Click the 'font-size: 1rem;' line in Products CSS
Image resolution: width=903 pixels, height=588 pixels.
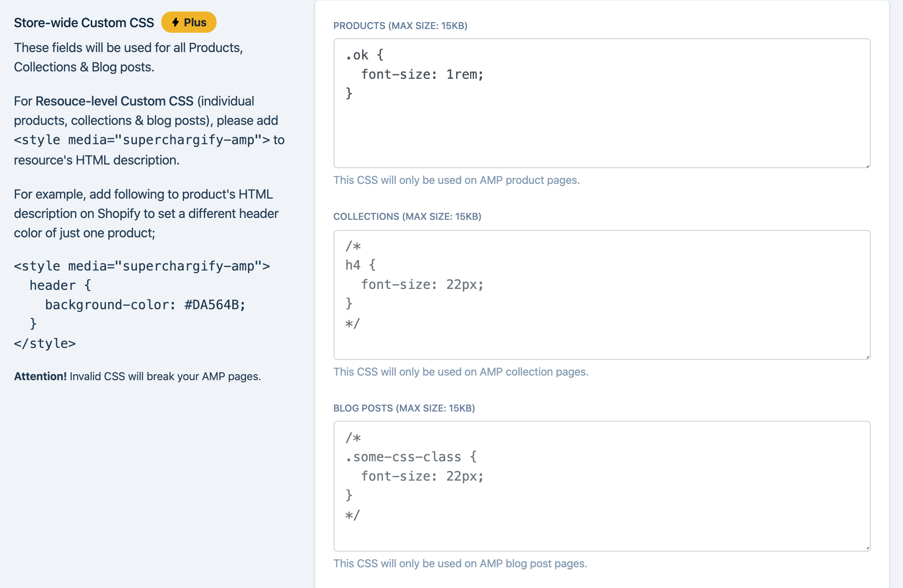point(422,75)
